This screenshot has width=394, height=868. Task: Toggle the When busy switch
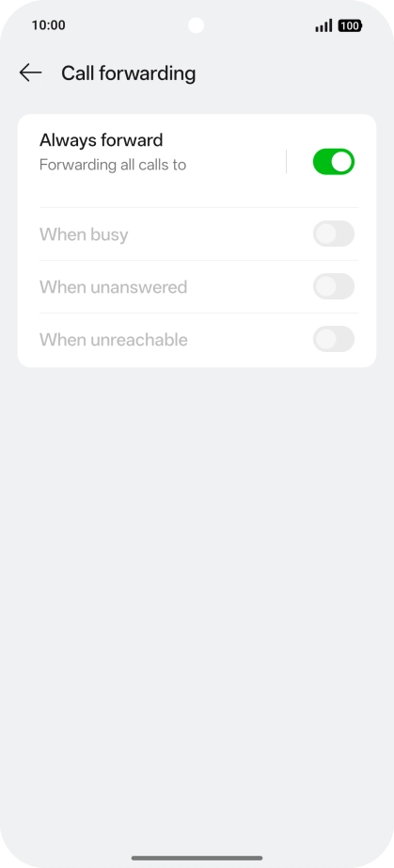334,233
